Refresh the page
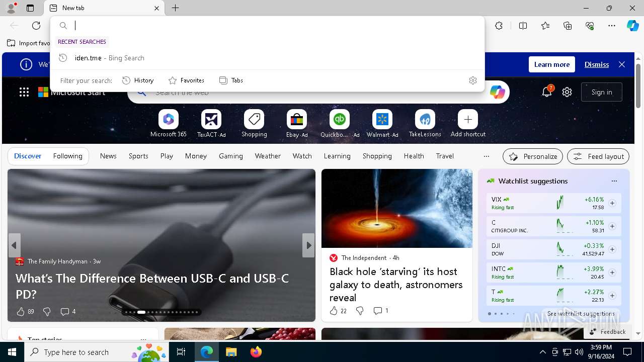 [x=36, y=26]
